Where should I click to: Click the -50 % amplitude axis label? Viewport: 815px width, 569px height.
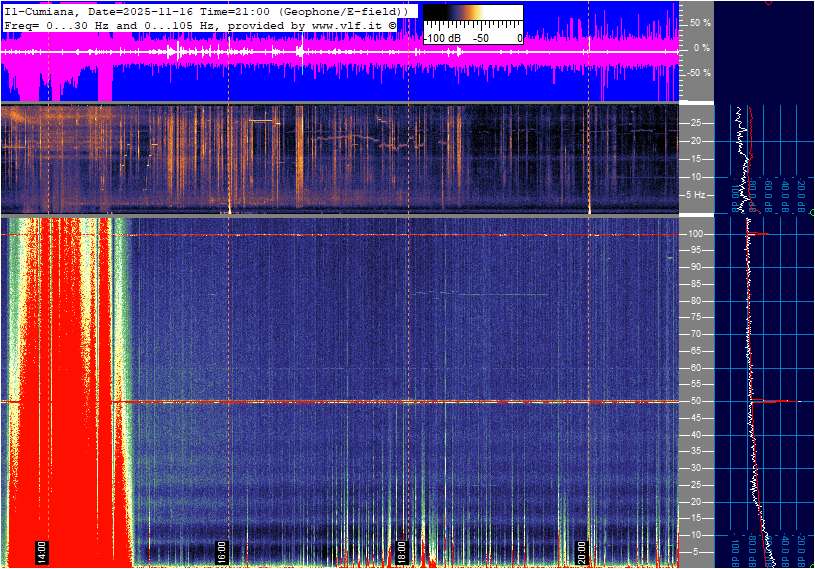pos(699,73)
